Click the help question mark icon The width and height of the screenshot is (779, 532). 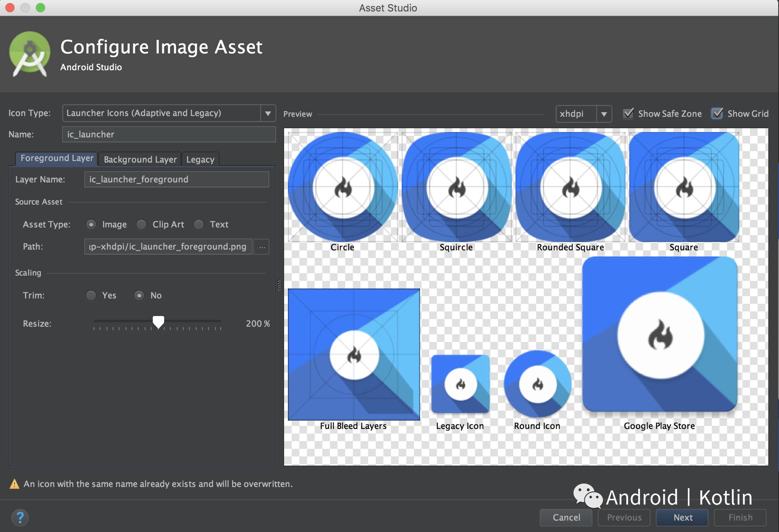(20, 517)
